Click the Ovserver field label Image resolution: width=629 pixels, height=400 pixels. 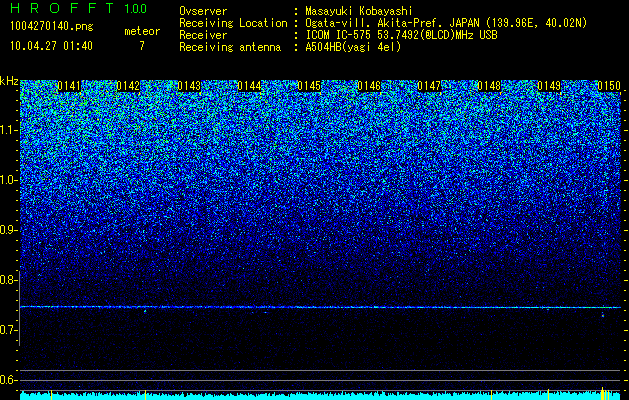pyautogui.click(x=203, y=11)
